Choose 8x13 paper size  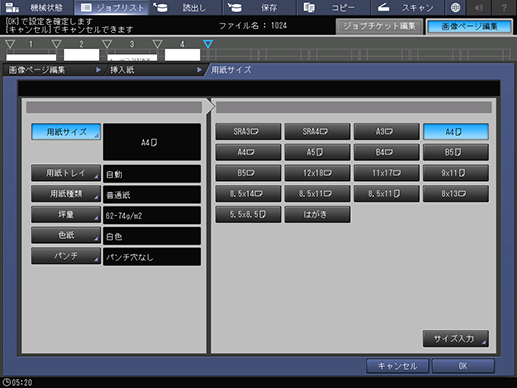point(456,194)
